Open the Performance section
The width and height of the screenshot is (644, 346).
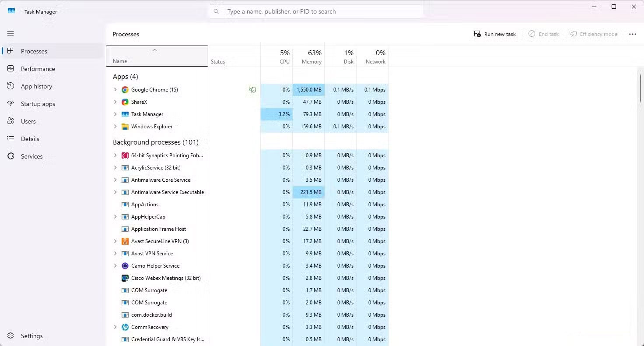(x=38, y=69)
